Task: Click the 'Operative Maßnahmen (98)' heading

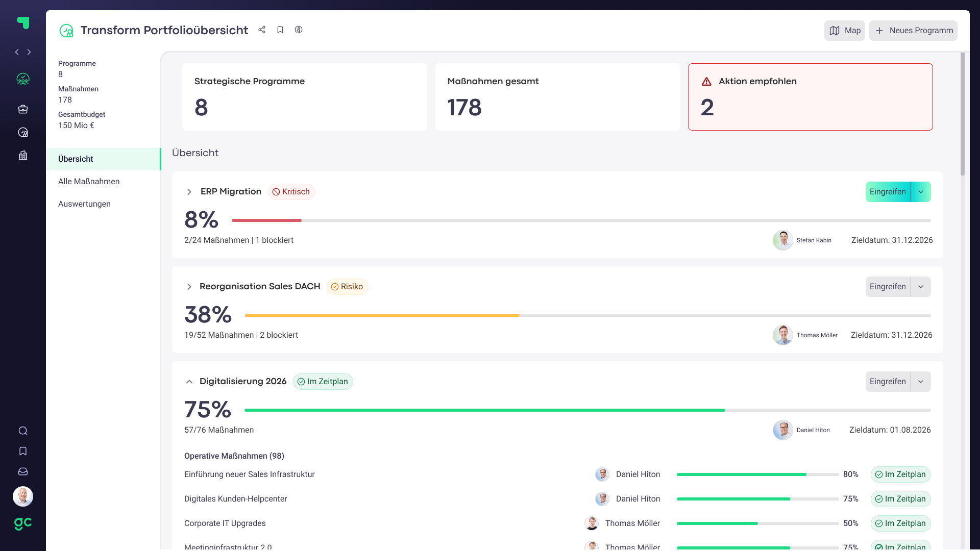Action: click(x=234, y=456)
